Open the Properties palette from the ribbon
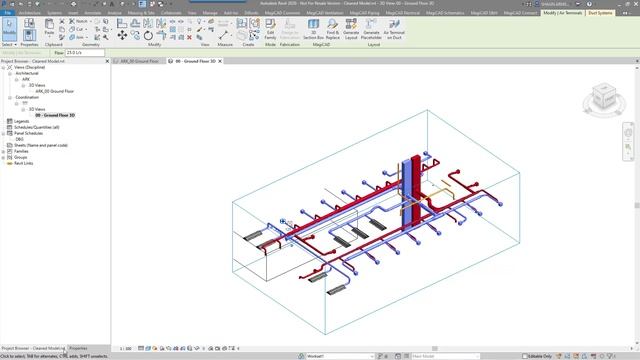The image size is (640, 360). coord(29,36)
